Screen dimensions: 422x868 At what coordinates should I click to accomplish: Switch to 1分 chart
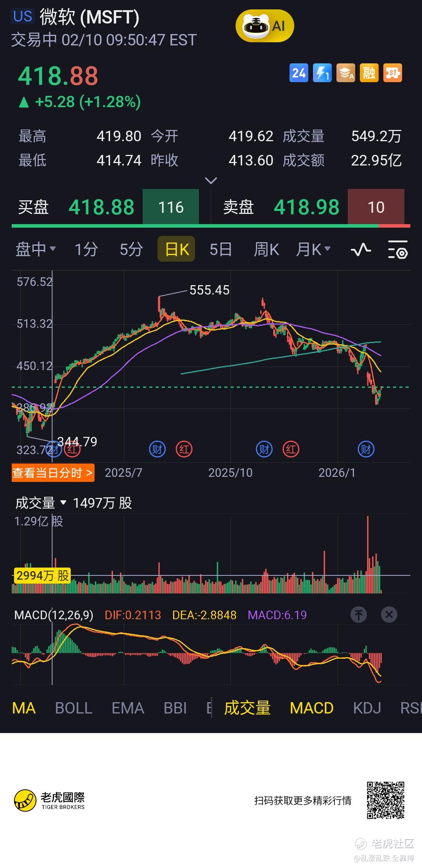click(x=86, y=249)
